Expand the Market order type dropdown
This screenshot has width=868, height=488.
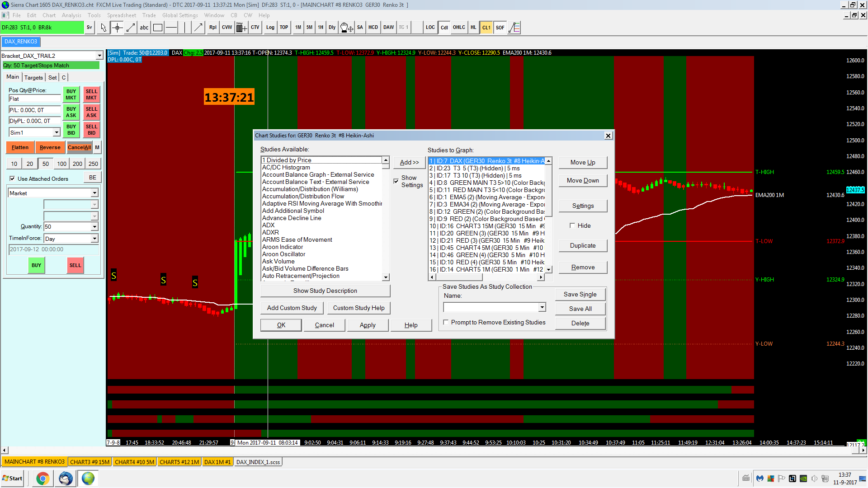point(94,193)
